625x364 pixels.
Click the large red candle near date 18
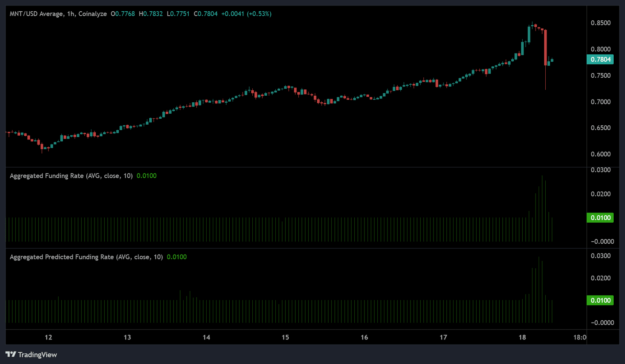(x=545, y=47)
